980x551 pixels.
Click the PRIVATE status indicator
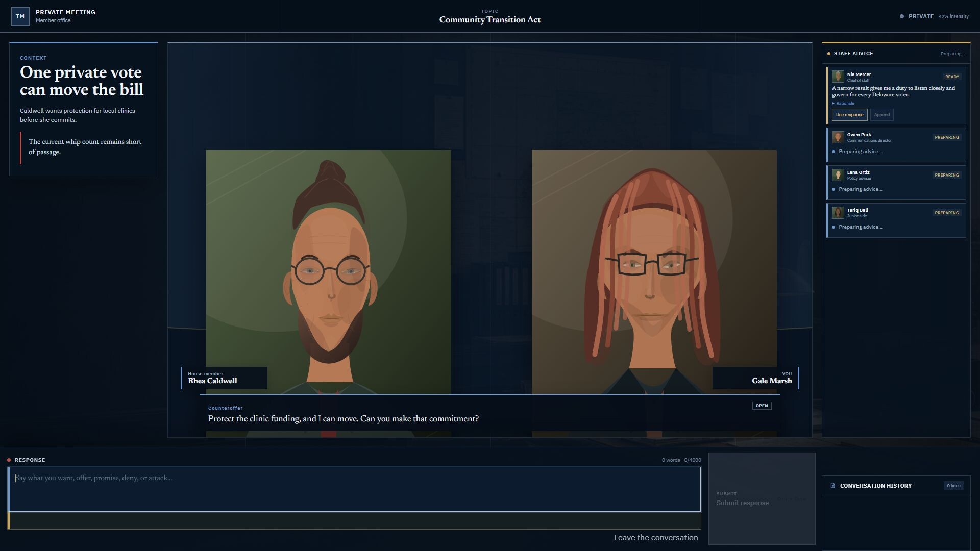pos(917,16)
